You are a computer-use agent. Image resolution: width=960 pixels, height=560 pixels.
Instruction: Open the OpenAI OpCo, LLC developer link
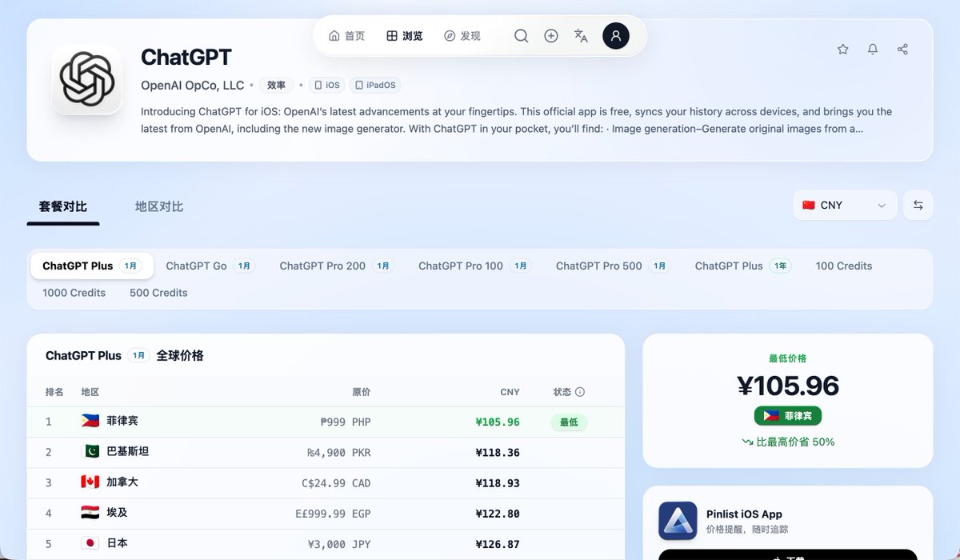[x=193, y=85]
